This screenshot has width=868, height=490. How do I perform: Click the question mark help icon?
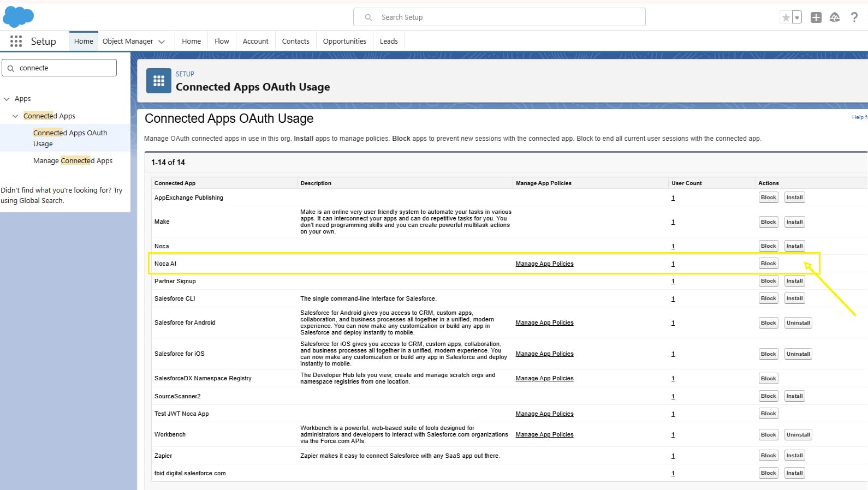[x=854, y=17]
